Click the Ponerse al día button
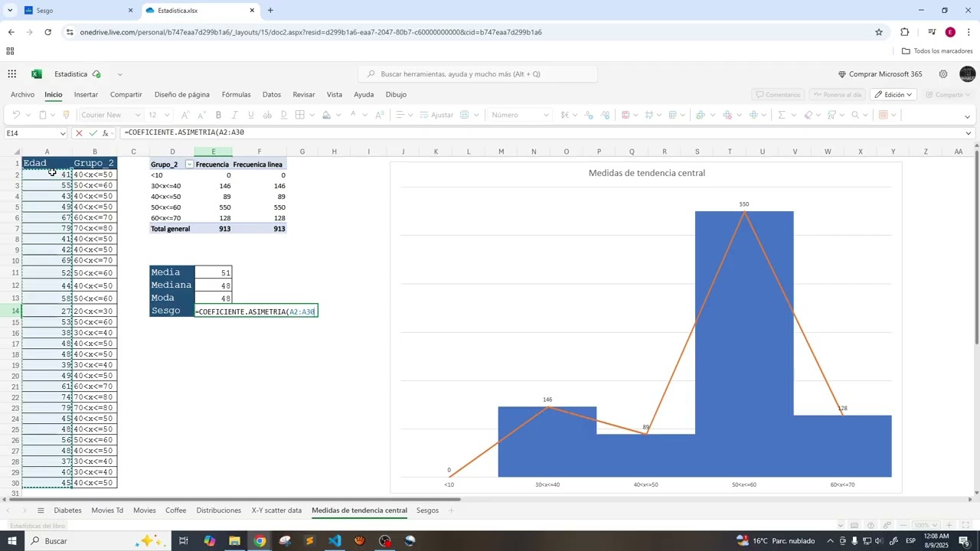Viewport: 980px width, 551px height. [x=837, y=95]
